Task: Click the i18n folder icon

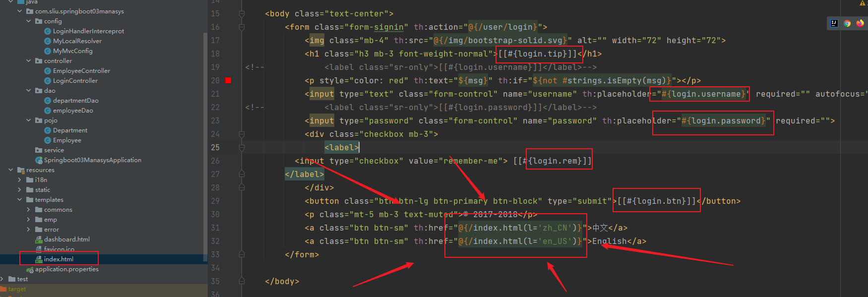Action: pos(30,180)
